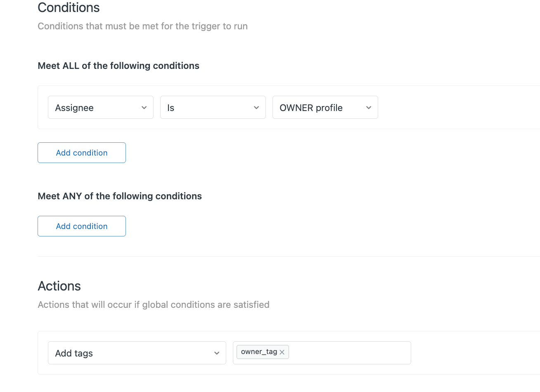The height and width of the screenshot is (392, 540).
Task: Click the owner_tag chip label
Action: (x=259, y=352)
